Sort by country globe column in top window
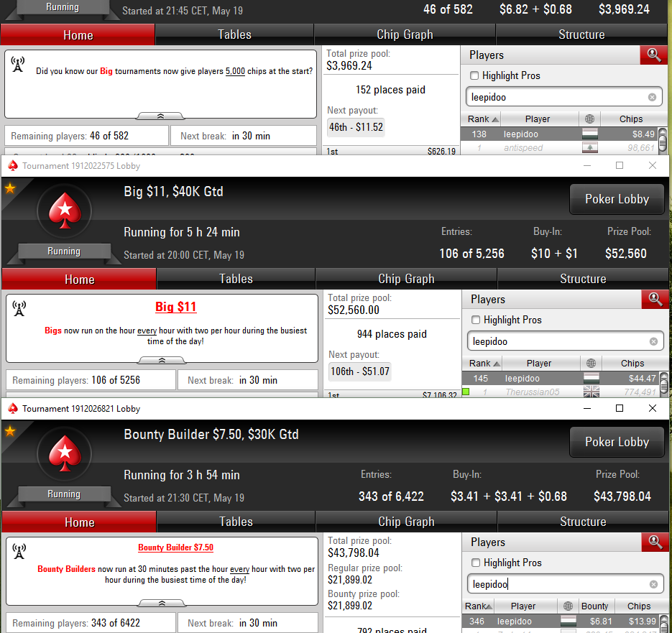Image resolution: width=672 pixels, height=633 pixels. point(589,119)
